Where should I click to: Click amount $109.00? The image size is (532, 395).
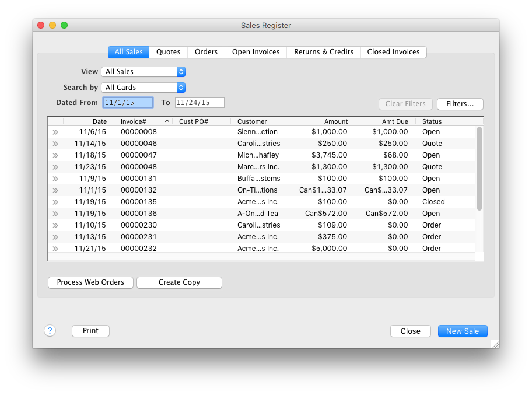click(332, 225)
